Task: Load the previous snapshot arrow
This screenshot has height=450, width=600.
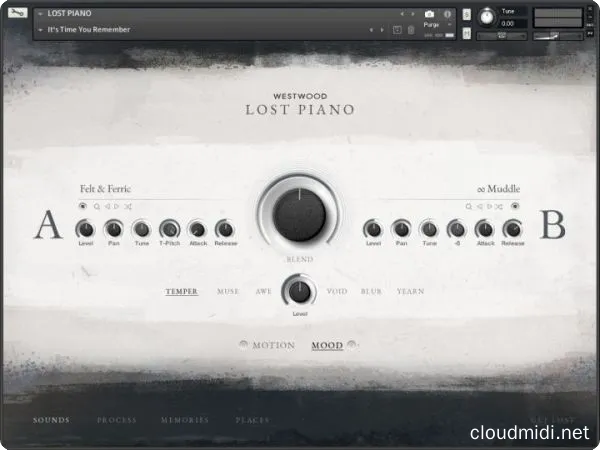Action: point(371,30)
